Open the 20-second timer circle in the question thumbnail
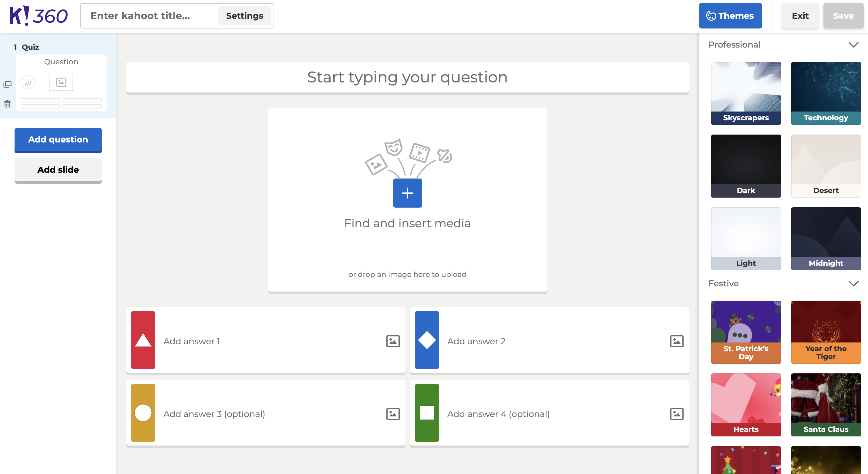The image size is (868, 474). pyautogui.click(x=28, y=82)
